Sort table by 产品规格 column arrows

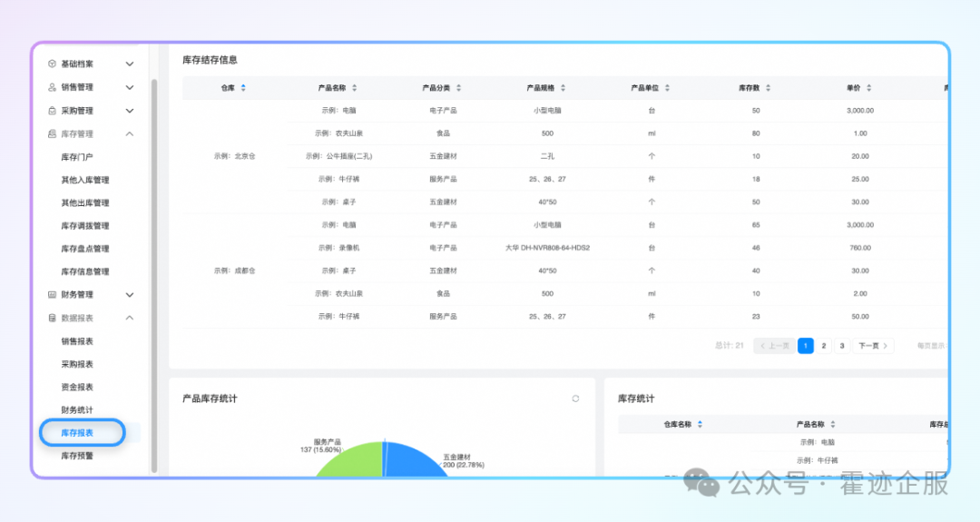coord(563,88)
